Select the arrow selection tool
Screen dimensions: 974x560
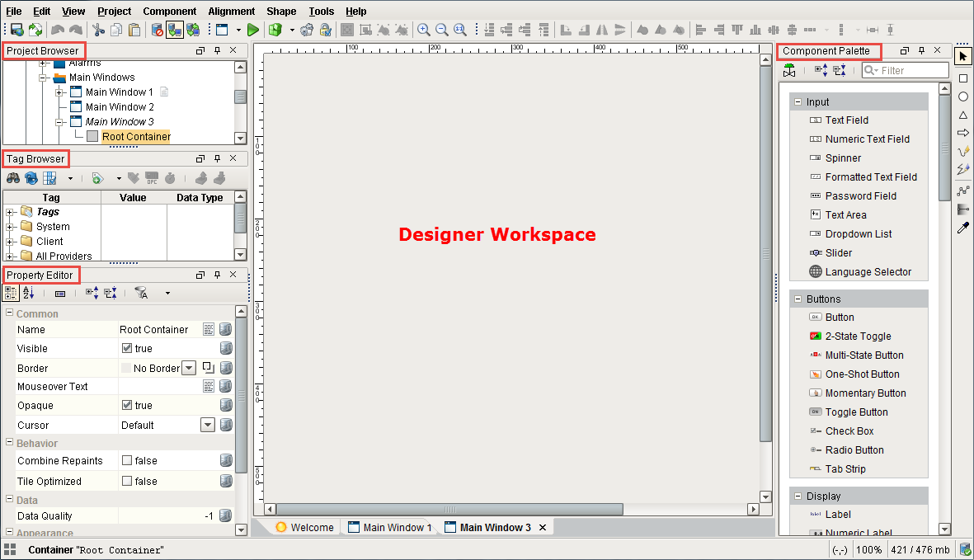pos(962,56)
